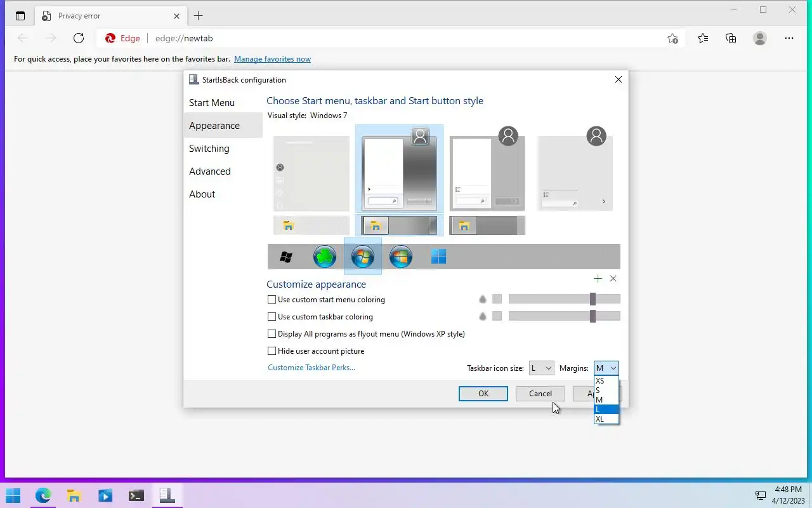This screenshot has height=508, width=812.
Task: Confirm settings with OK button
Action: click(x=483, y=394)
